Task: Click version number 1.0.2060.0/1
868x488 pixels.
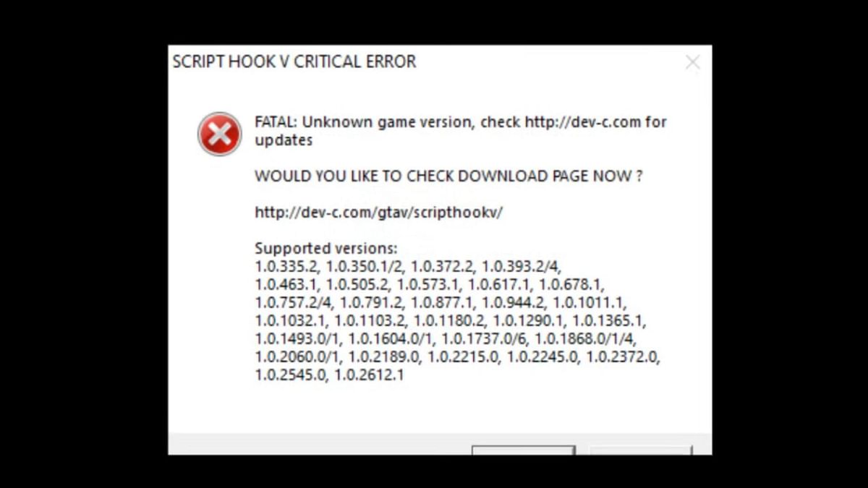Action: (298, 357)
